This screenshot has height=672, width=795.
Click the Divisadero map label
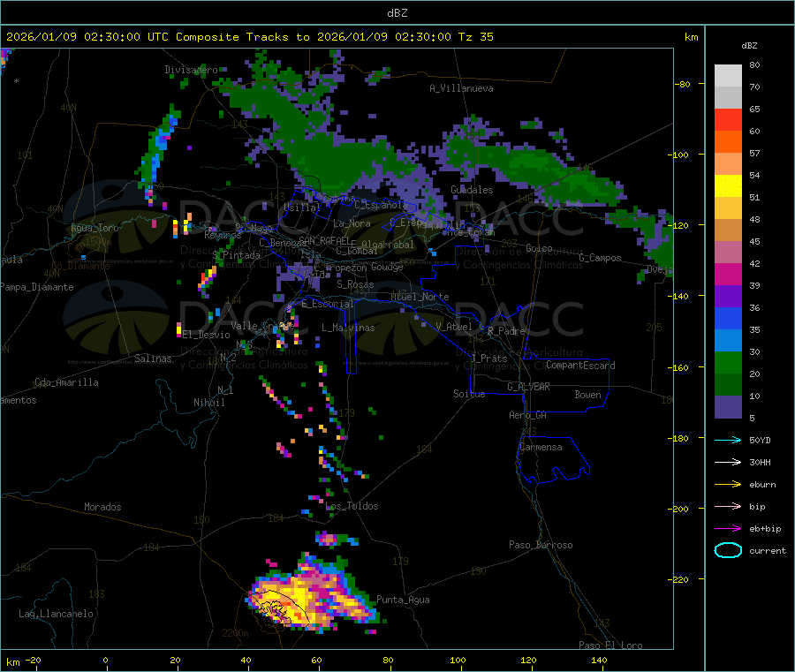click(191, 70)
